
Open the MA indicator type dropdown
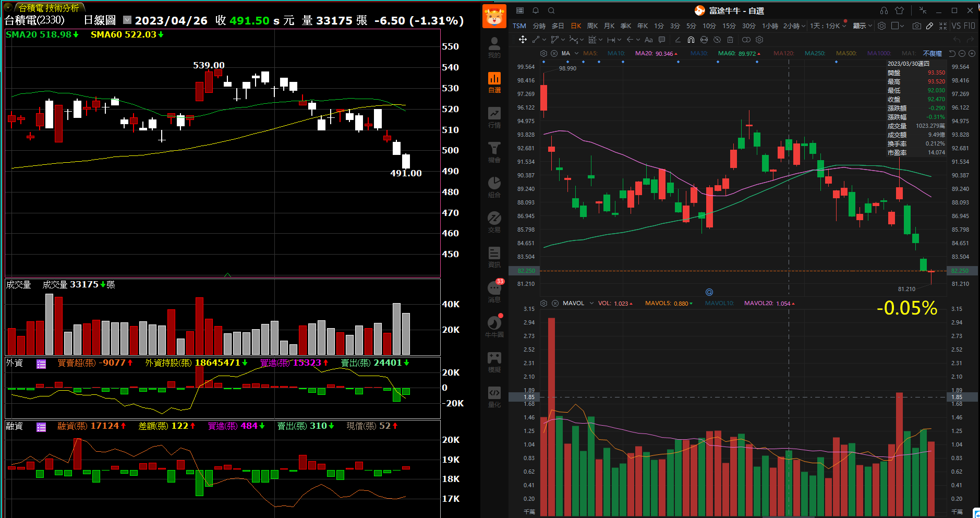(x=576, y=53)
